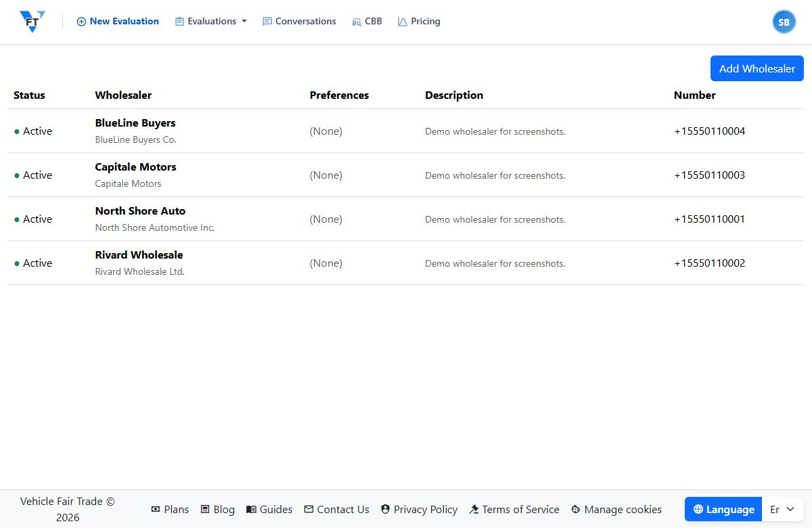Image resolution: width=812 pixels, height=528 pixels.
Task: Click the Status column header
Action: pos(29,95)
